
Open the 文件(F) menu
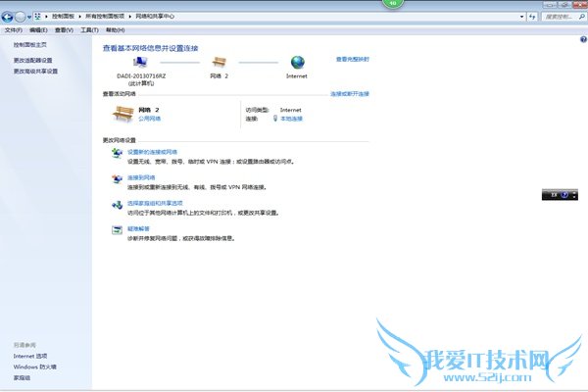click(x=13, y=30)
